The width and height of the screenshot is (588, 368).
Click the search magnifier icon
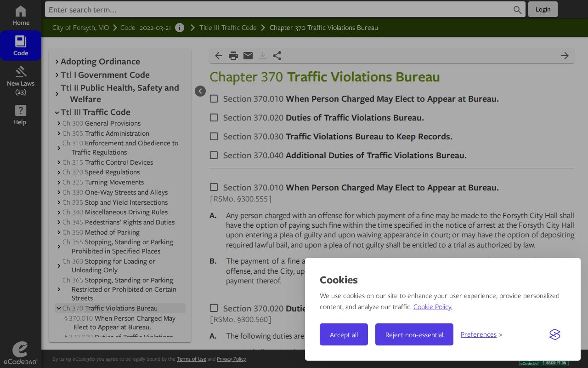pyautogui.click(x=518, y=10)
